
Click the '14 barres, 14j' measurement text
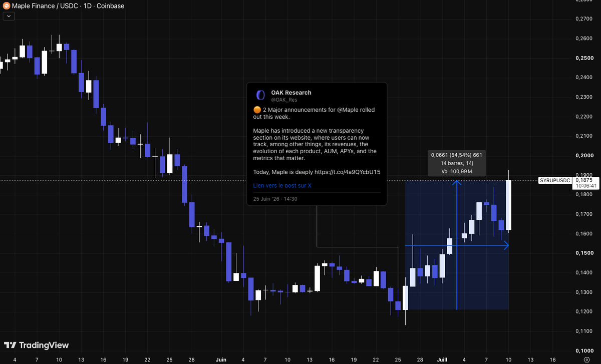click(456, 163)
